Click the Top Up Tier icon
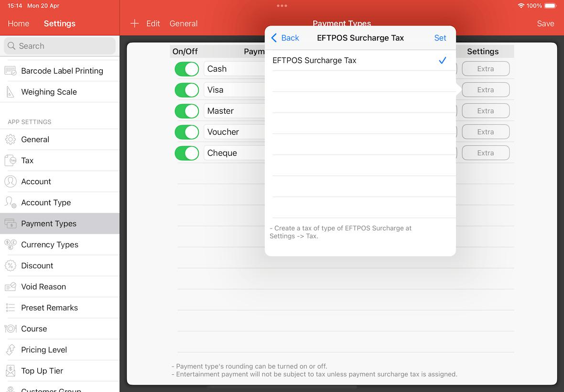This screenshot has height=392, width=564. pyautogui.click(x=11, y=371)
